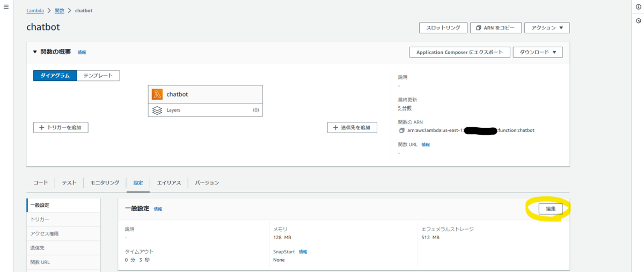
Task: Click the function ARN text
Action: pyautogui.click(x=471, y=130)
